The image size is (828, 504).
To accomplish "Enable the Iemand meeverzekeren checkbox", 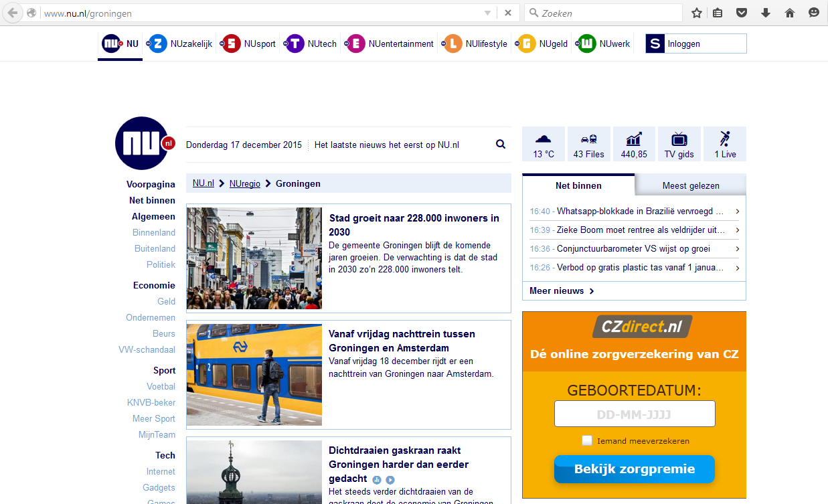I will (587, 440).
